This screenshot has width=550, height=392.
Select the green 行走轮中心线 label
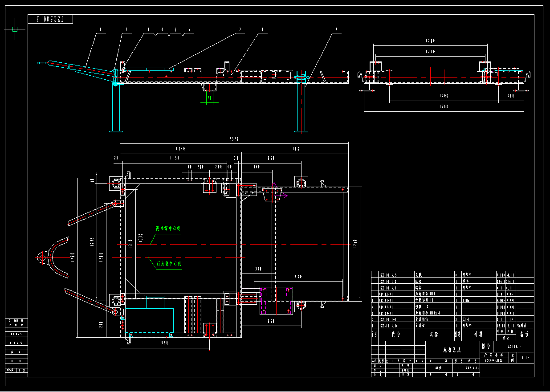point(169,264)
